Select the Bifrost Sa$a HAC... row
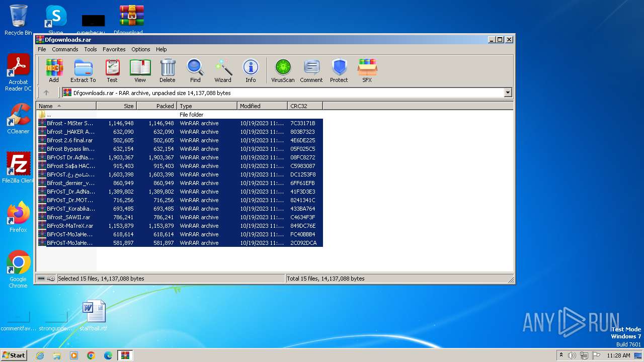644x362 pixels. 180,166
